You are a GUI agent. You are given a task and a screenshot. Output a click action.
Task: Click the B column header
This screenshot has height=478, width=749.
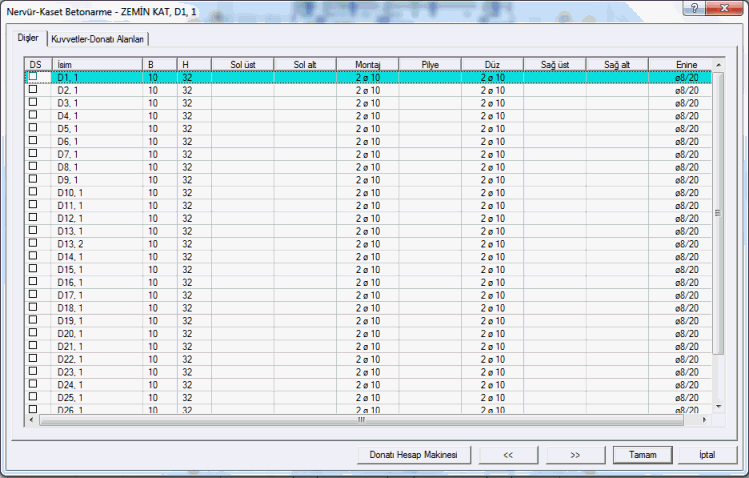pyautogui.click(x=160, y=64)
